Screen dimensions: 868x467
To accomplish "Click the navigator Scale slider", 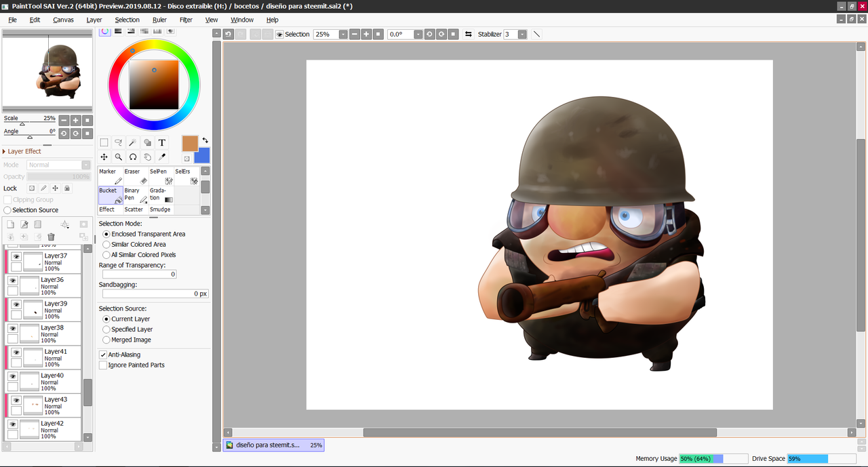I will point(29,123).
